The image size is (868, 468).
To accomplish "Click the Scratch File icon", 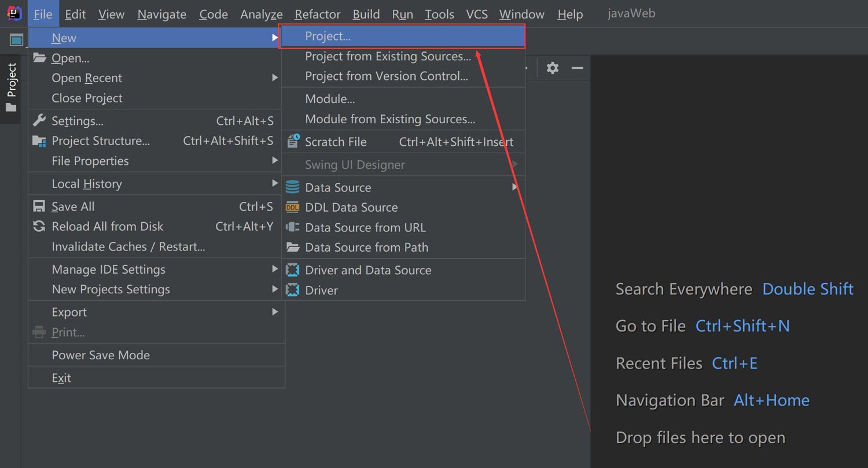I will point(293,141).
